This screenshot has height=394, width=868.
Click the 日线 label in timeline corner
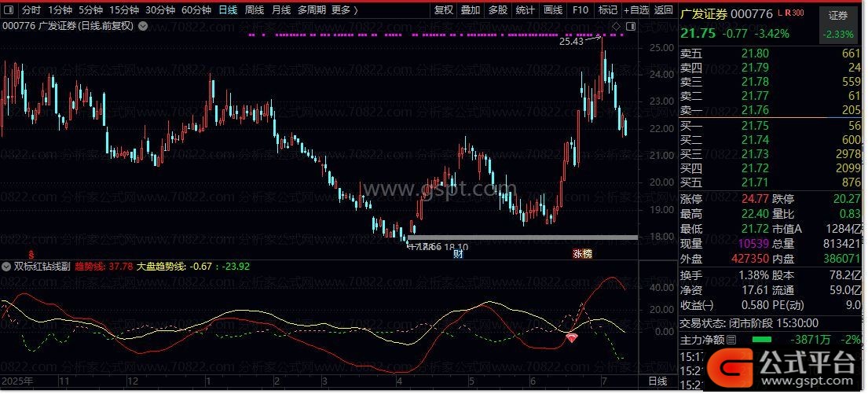(x=657, y=381)
